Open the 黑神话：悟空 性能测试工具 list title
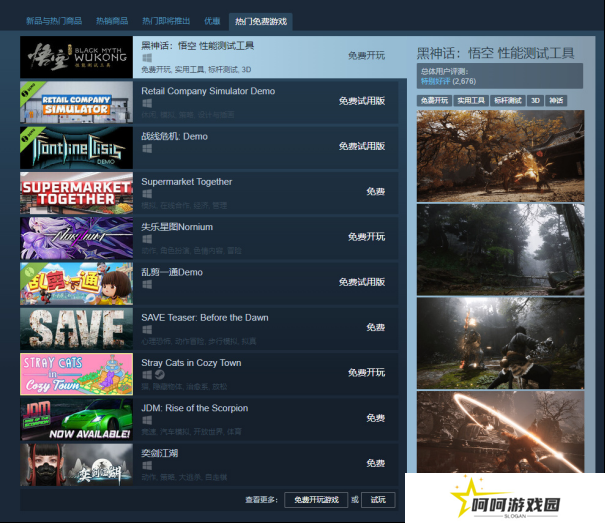The width and height of the screenshot is (605, 523). (x=198, y=46)
